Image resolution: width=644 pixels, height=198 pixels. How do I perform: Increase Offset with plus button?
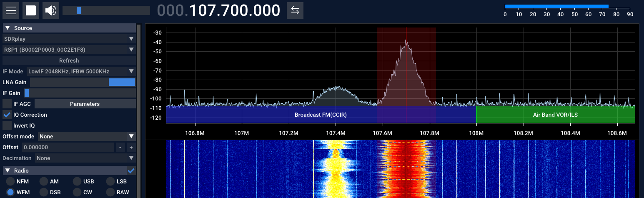pos(131,147)
